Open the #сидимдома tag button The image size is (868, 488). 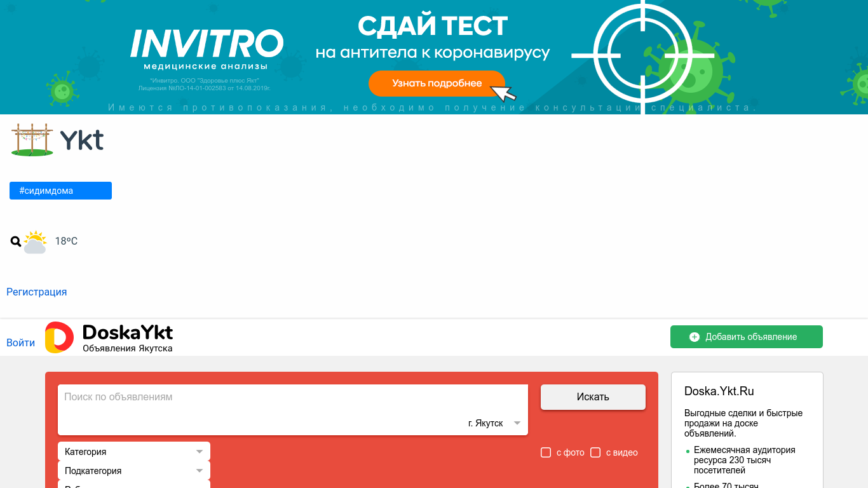pyautogui.click(x=60, y=191)
